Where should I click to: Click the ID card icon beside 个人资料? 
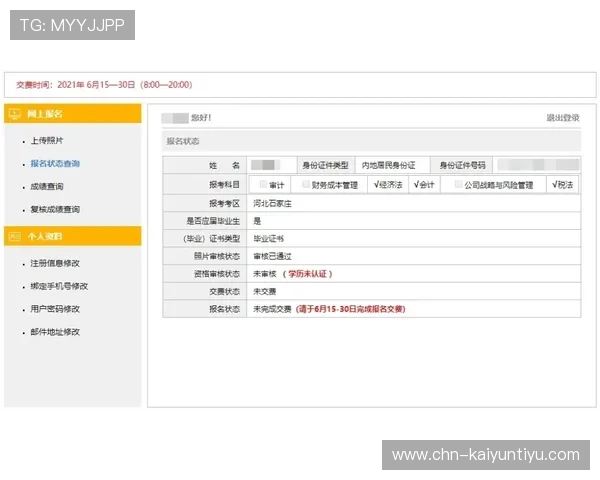15,236
